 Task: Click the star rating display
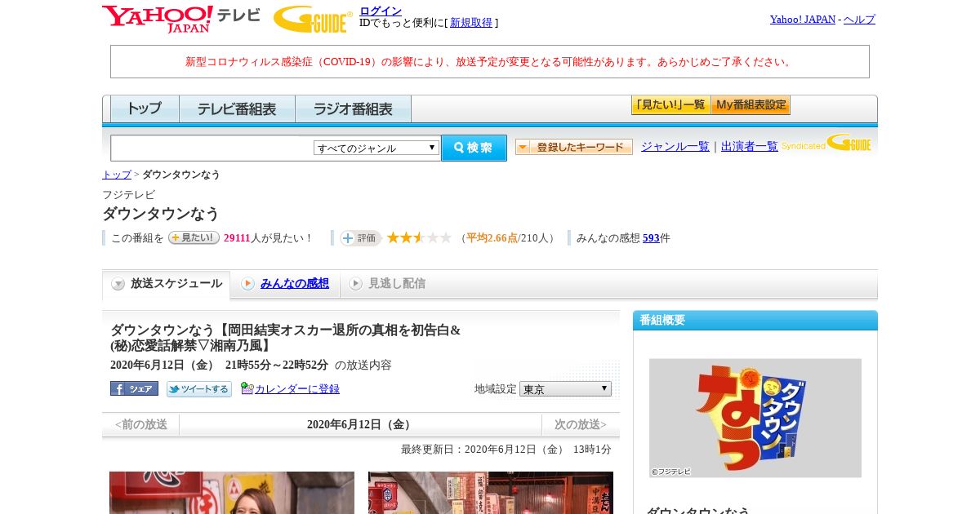pyautogui.click(x=419, y=237)
